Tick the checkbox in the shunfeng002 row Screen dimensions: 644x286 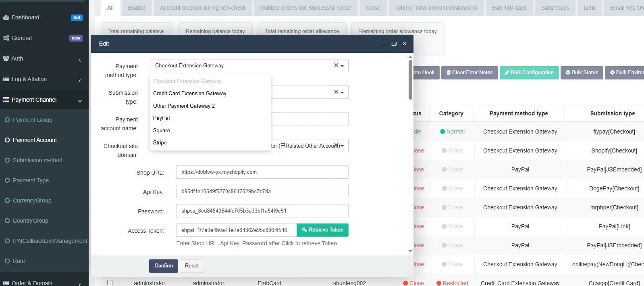pos(110,283)
